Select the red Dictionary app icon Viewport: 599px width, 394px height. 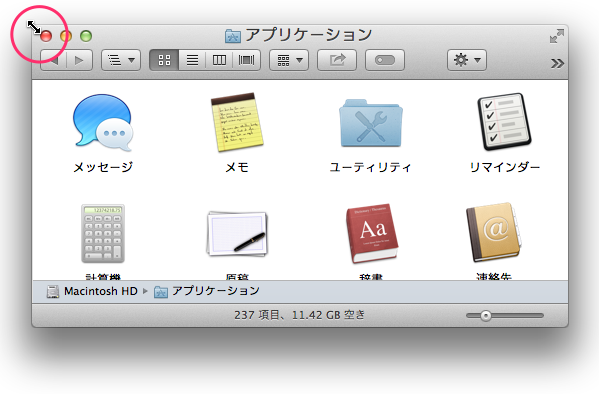pyautogui.click(x=372, y=233)
